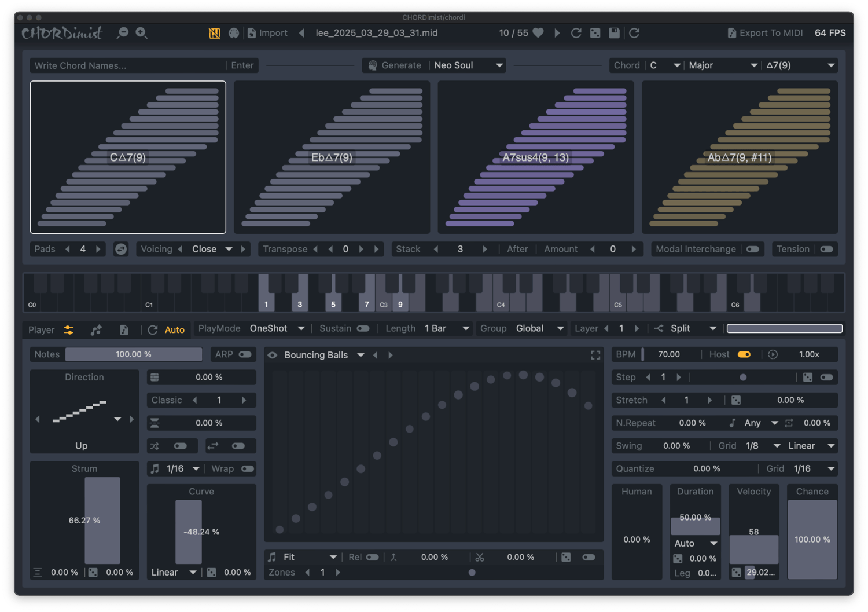The height and width of the screenshot is (612, 868).
Task: Select the CΔ7(9) chord pad
Action: tap(128, 157)
